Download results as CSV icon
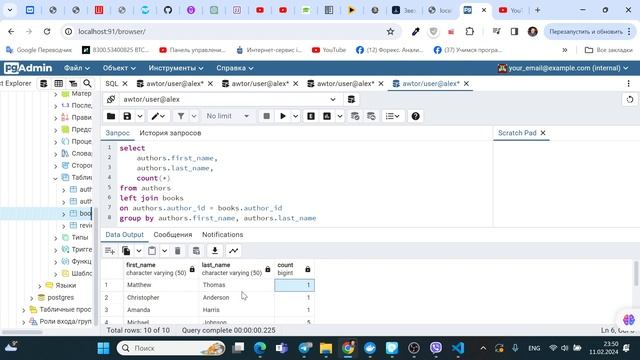 click(x=215, y=251)
